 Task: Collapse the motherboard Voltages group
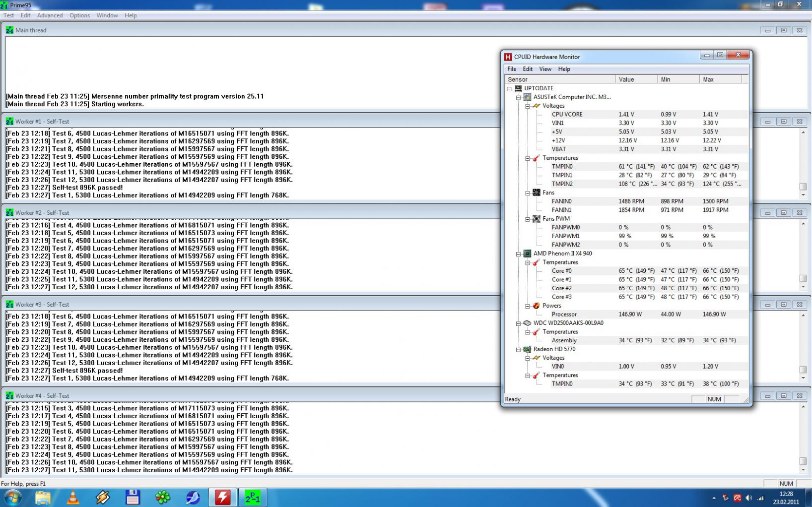pos(527,106)
